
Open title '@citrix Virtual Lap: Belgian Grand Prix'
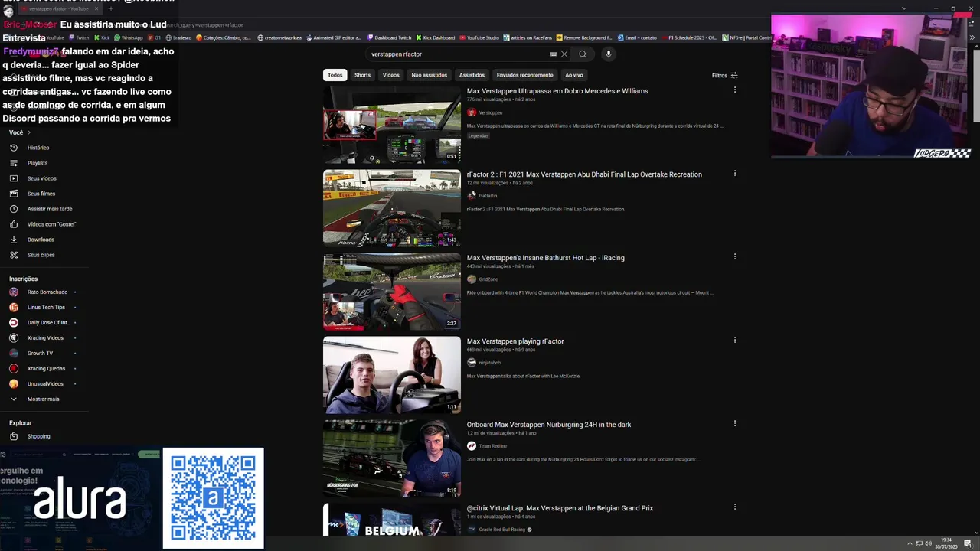560,508
